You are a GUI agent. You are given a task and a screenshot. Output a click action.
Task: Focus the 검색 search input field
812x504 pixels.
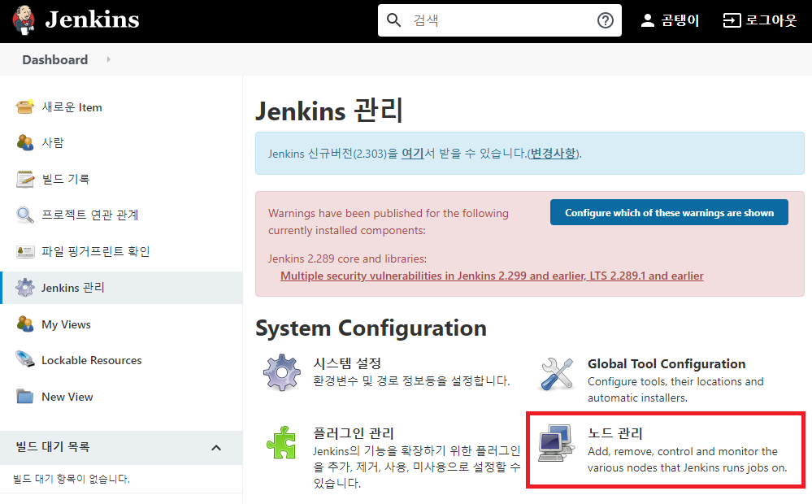500,20
